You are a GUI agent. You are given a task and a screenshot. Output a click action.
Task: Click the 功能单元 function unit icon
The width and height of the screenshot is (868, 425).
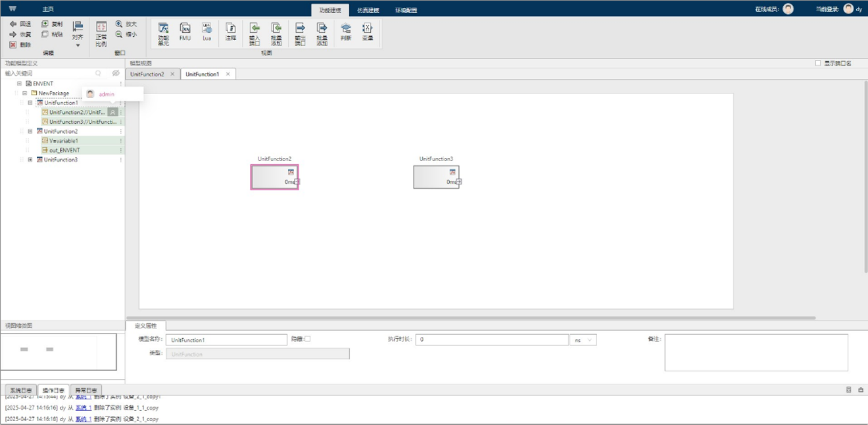click(x=164, y=32)
